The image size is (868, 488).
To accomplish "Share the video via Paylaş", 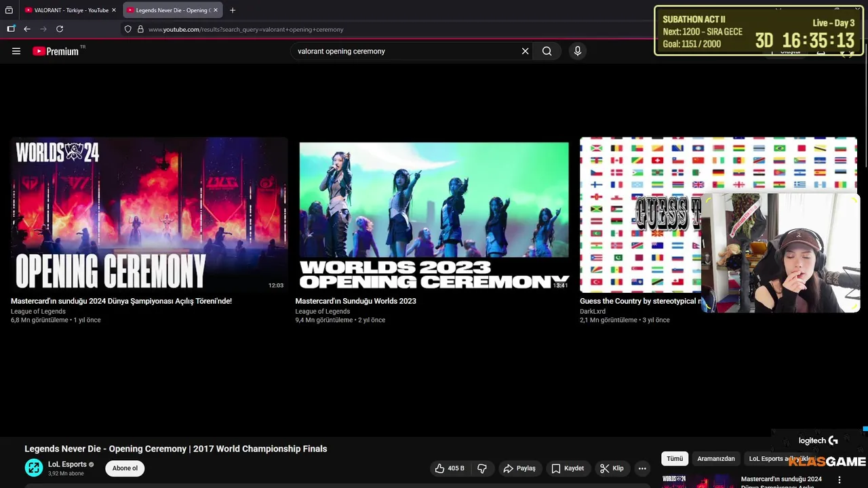I will tap(519, 468).
